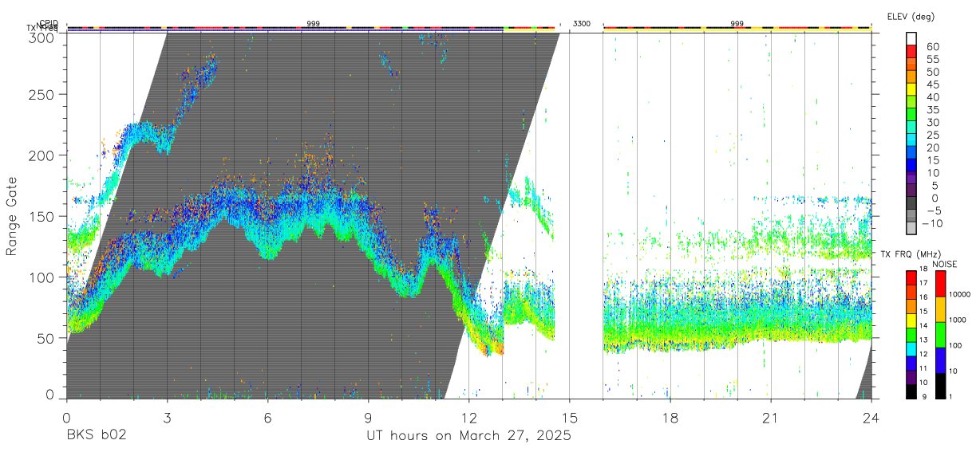The width and height of the screenshot is (980, 452).
Task: Select the 21 tick on UT hours axis
Action: pos(771,417)
